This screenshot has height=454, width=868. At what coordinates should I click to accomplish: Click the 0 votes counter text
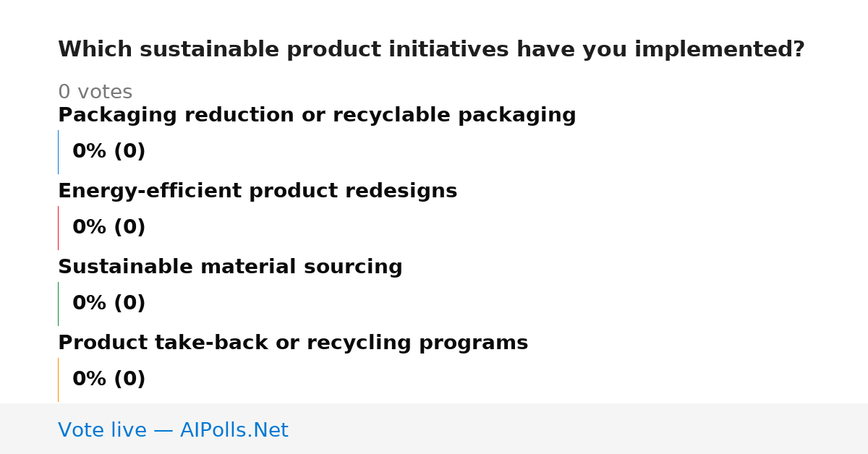(x=95, y=93)
